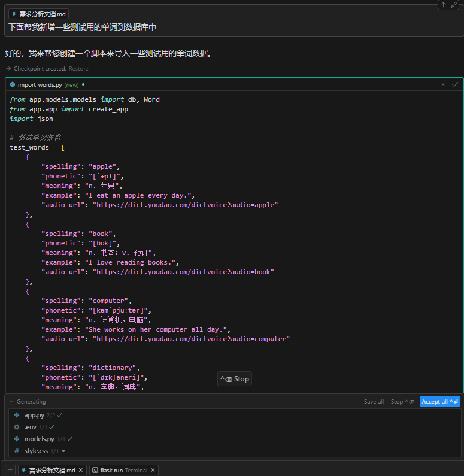Click the user message text 下面帮我新增一些测试用的单词

(82, 27)
